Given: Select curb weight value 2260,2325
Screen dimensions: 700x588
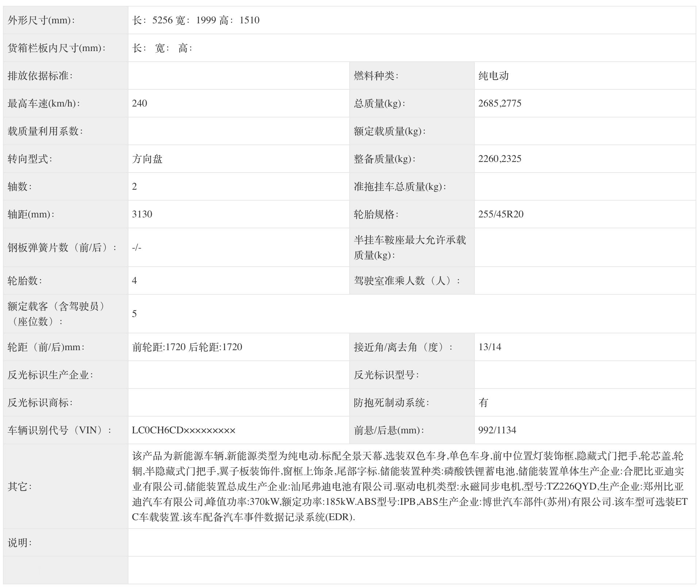Looking at the screenshot, I should (500, 159).
